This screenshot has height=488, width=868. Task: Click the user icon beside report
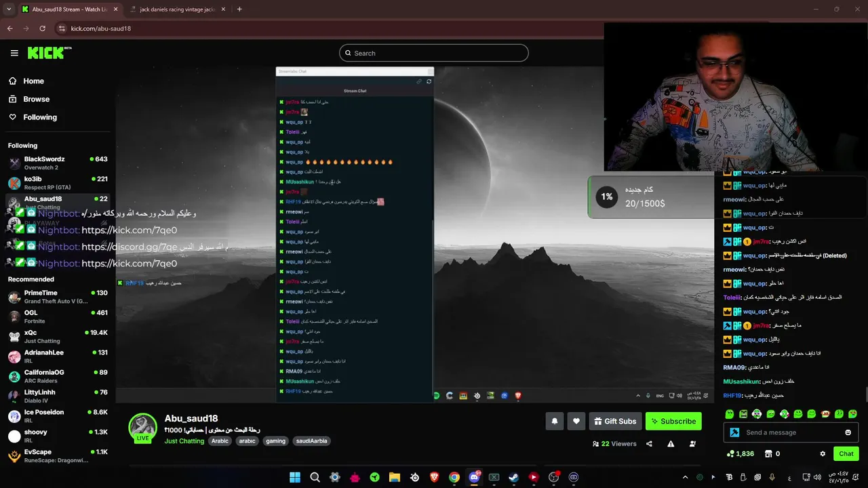point(692,444)
